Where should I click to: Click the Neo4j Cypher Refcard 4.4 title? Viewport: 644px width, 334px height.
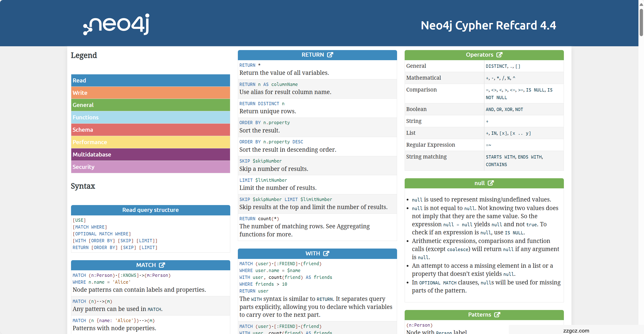click(x=488, y=25)
